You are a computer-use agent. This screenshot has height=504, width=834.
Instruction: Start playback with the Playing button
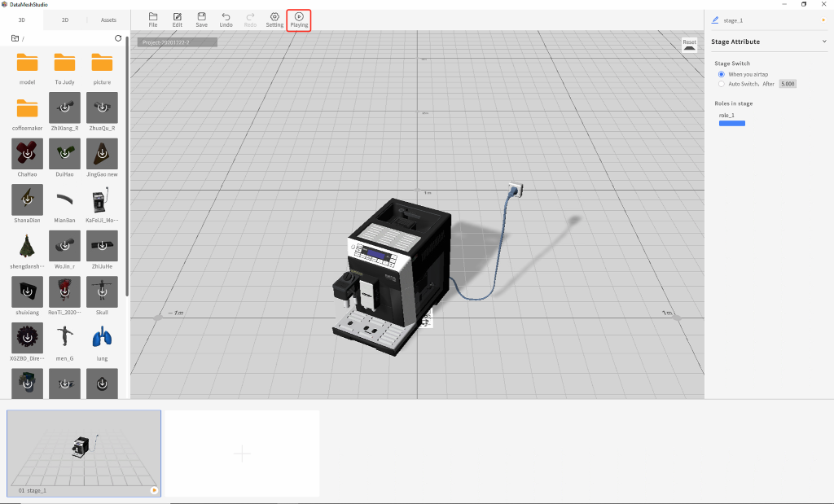tap(299, 20)
